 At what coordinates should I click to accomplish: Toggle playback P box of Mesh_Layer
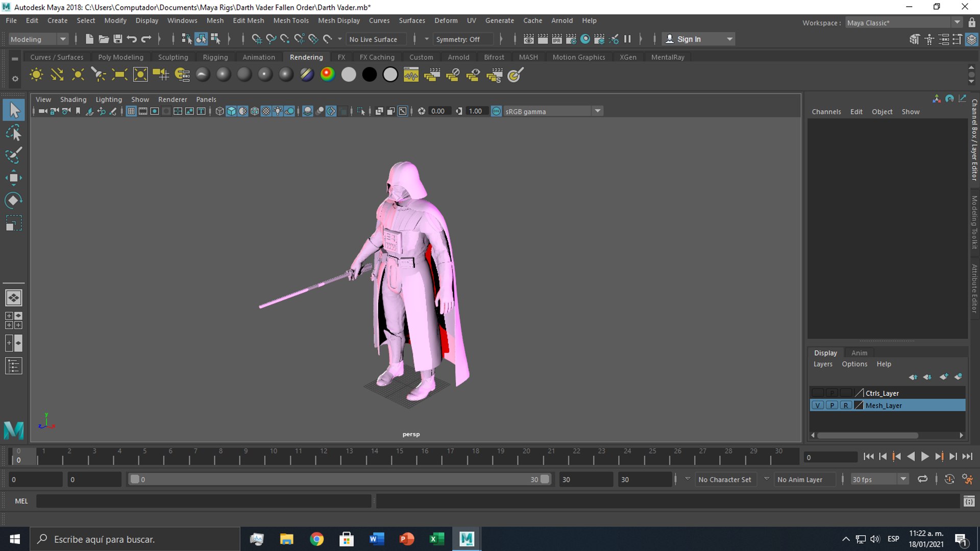tap(832, 406)
